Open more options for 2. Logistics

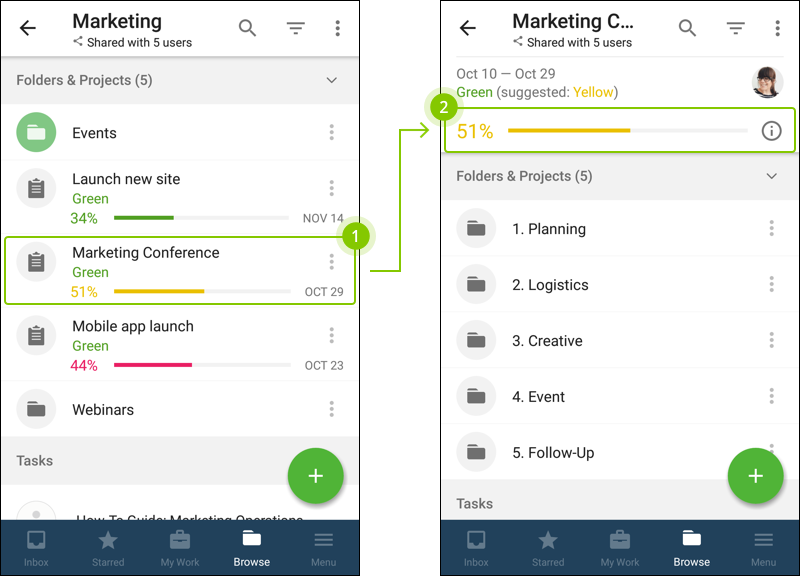[x=771, y=284]
